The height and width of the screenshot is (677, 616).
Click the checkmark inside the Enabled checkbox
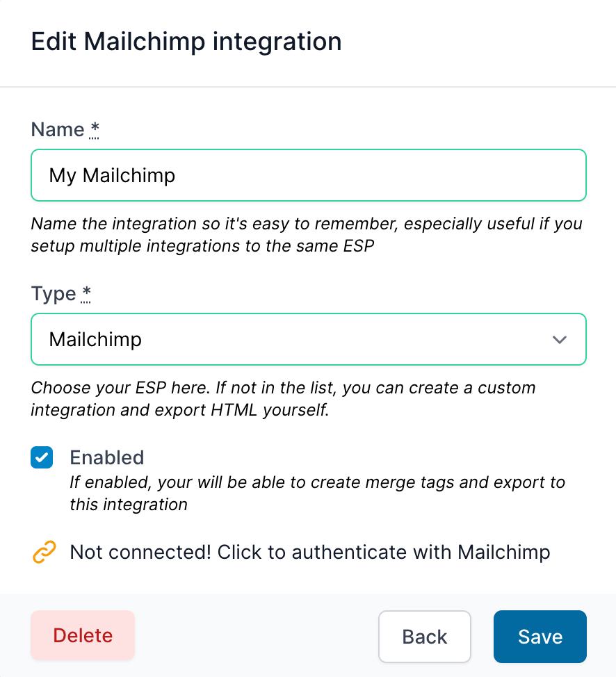click(x=42, y=457)
